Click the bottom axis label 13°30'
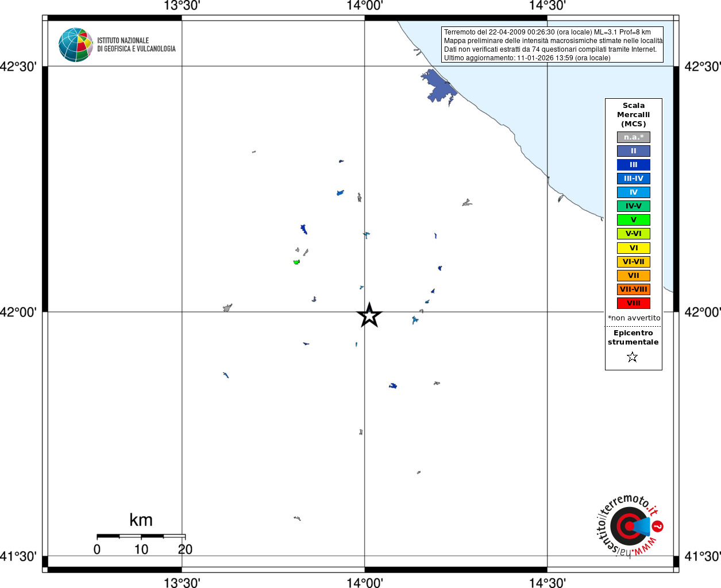721x588 pixels. coord(182,583)
